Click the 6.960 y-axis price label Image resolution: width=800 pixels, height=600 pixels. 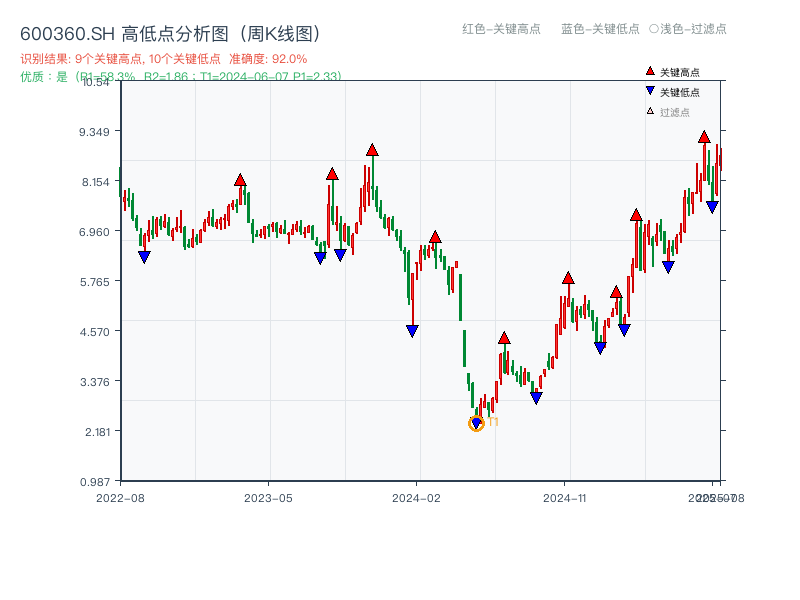pyautogui.click(x=99, y=232)
